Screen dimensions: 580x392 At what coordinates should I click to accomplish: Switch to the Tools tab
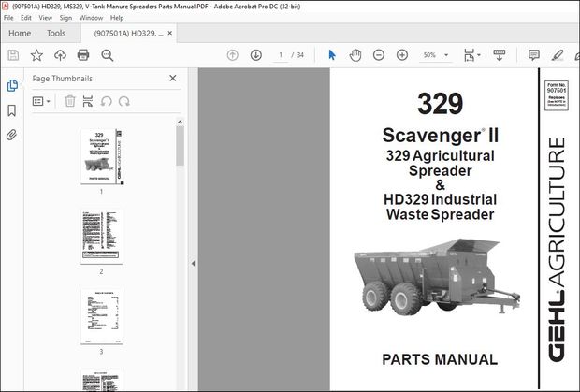point(56,34)
